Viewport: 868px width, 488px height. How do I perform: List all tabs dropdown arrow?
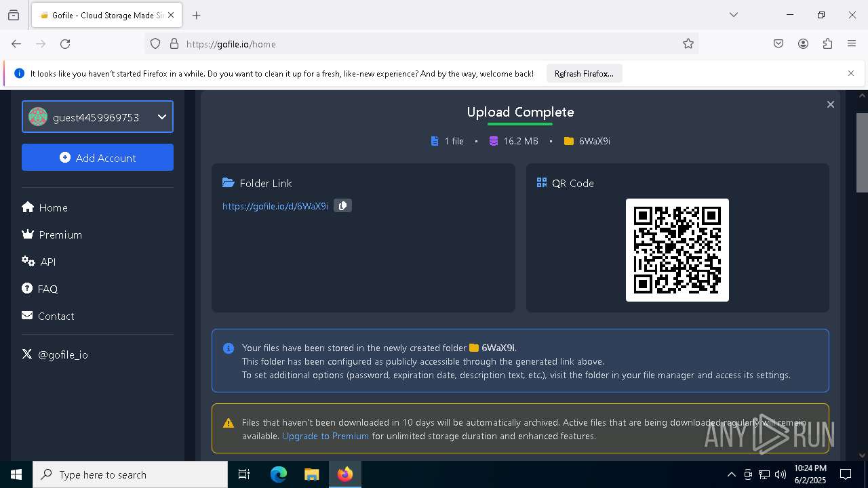[733, 15]
